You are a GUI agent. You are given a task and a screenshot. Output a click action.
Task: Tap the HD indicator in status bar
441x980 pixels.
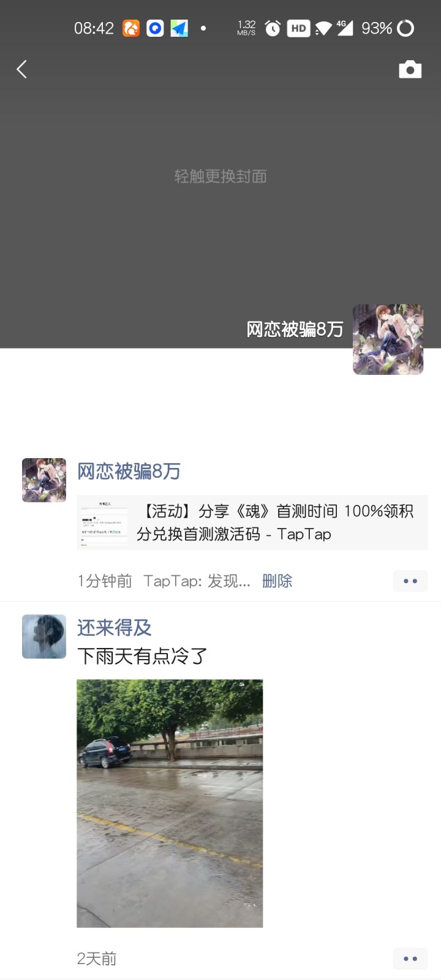tap(298, 28)
